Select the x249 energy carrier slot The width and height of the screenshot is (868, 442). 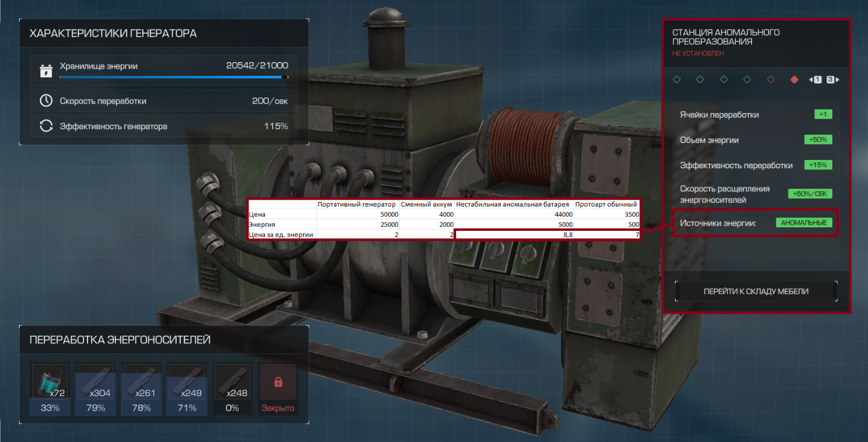click(x=187, y=382)
